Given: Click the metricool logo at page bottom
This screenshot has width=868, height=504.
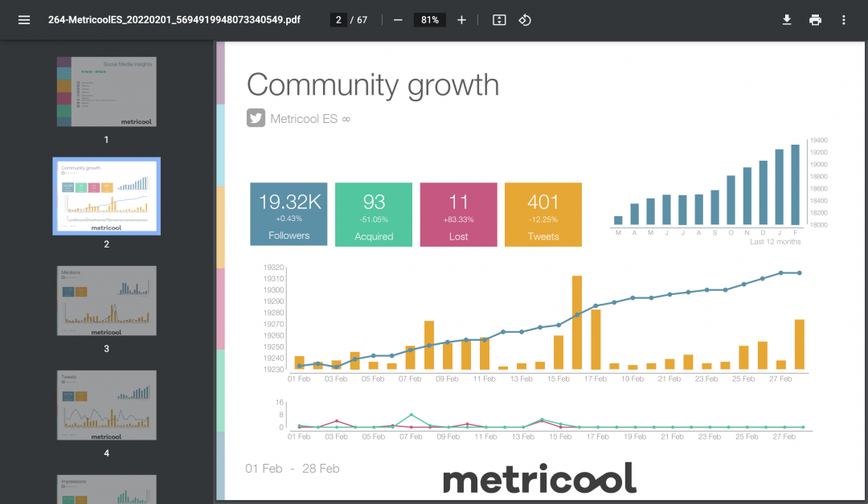Looking at the screenshot, I should [x=539, y=478].
